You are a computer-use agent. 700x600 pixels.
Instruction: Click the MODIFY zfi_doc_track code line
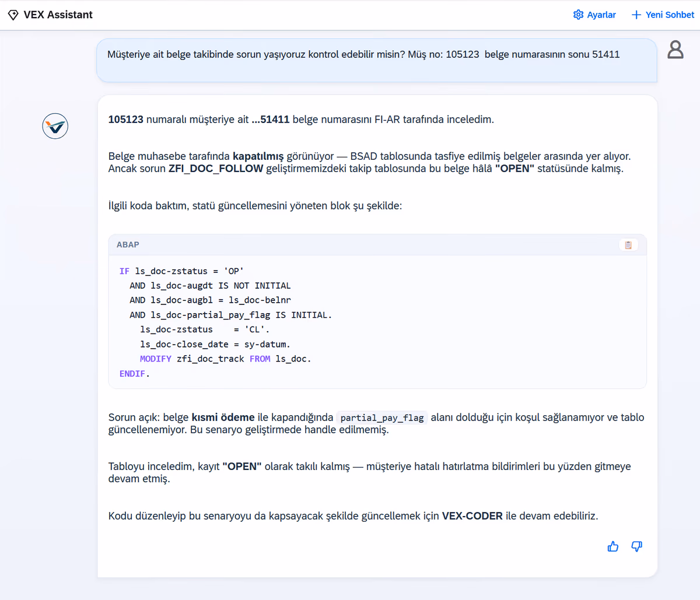click(x=225, y=359)
